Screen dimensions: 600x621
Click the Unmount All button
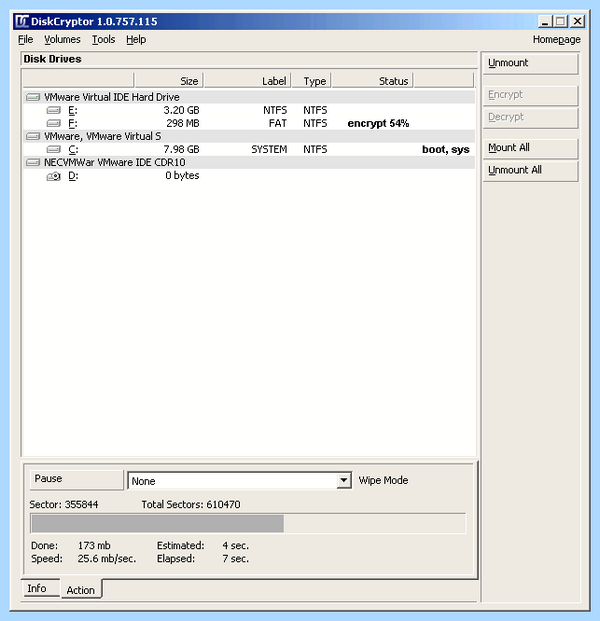point(530,171)
